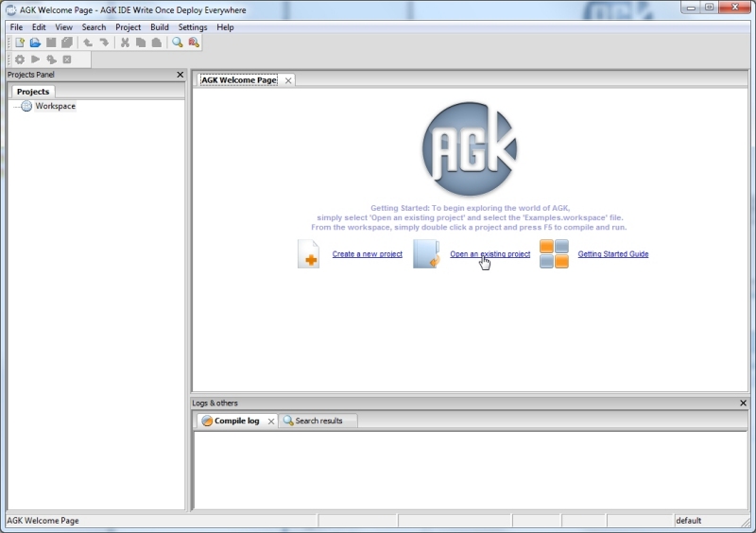Image resolution: width=756 pixels, height=533 pixels.
Task: Close the AGK IDE window
Action: [x=735, y=8]
